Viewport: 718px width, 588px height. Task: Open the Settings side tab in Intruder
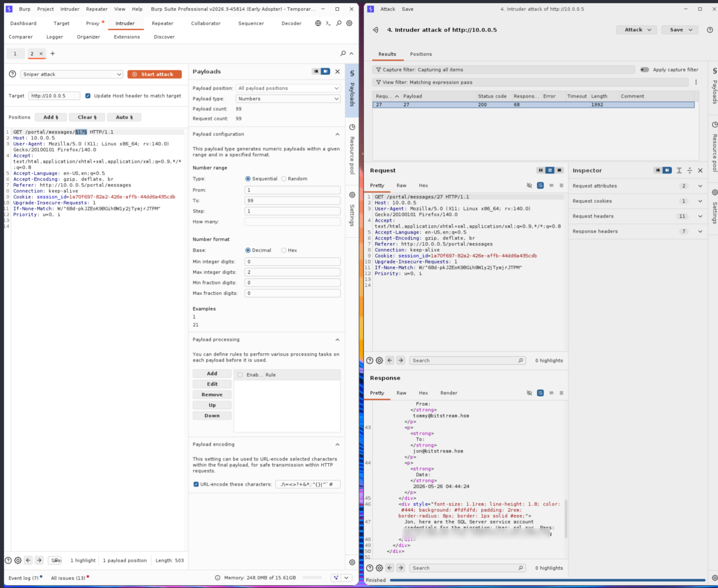coord(352,209)
